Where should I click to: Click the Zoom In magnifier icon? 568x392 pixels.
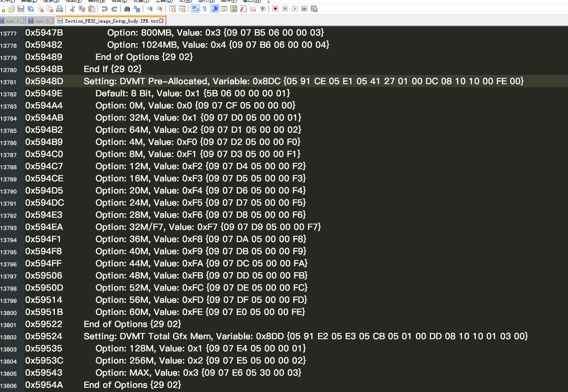coord(149,9)
